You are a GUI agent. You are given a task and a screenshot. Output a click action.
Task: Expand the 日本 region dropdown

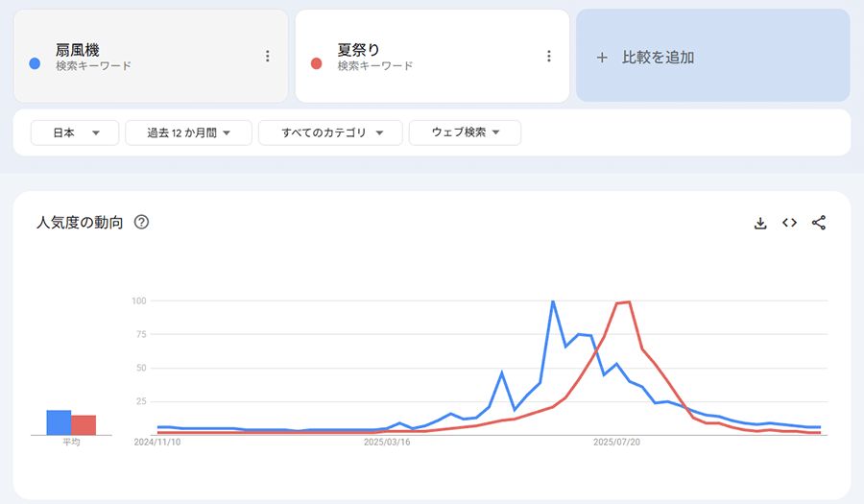pos(75,132)
